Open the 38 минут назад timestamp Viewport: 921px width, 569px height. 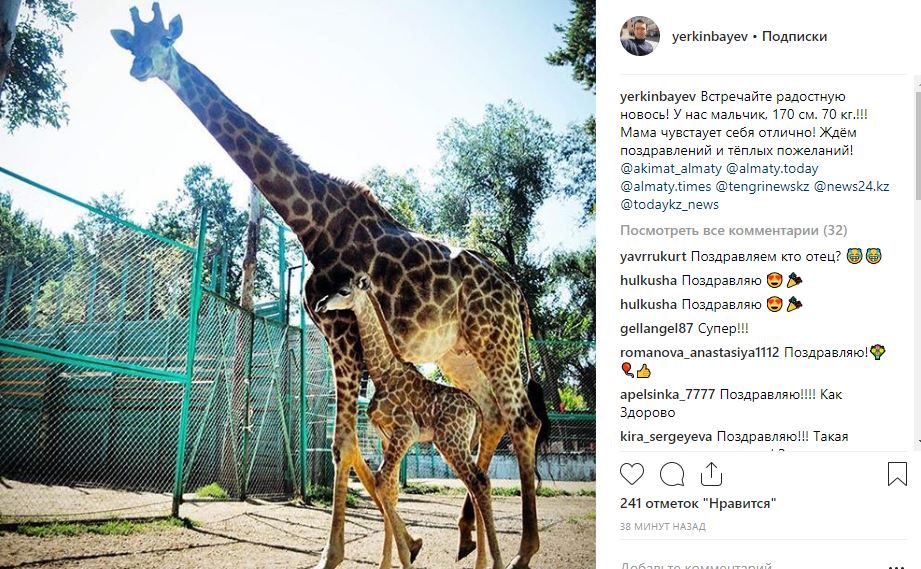tap(663, 527)
